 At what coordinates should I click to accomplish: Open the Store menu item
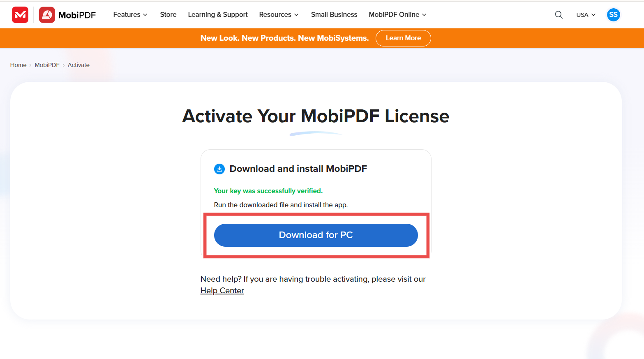pyautogui.click(x=168, y=15)
